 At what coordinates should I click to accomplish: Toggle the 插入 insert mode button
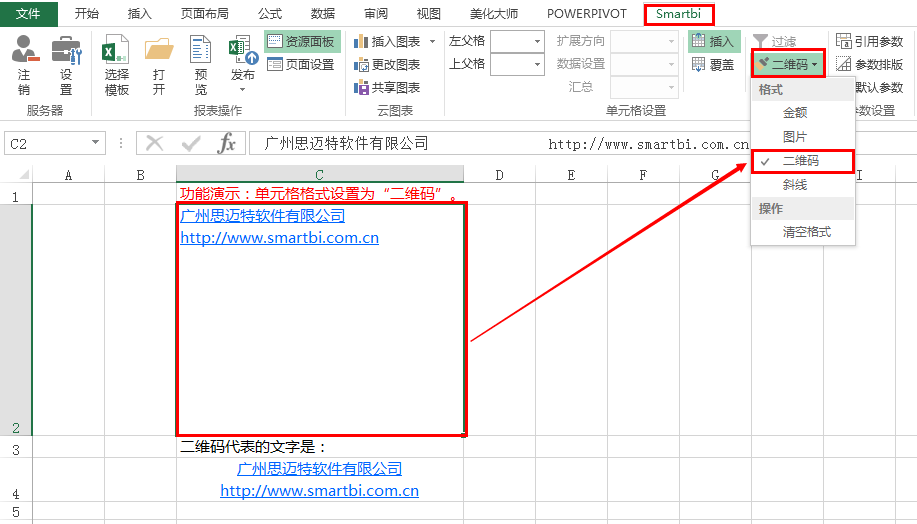point(714,42)
